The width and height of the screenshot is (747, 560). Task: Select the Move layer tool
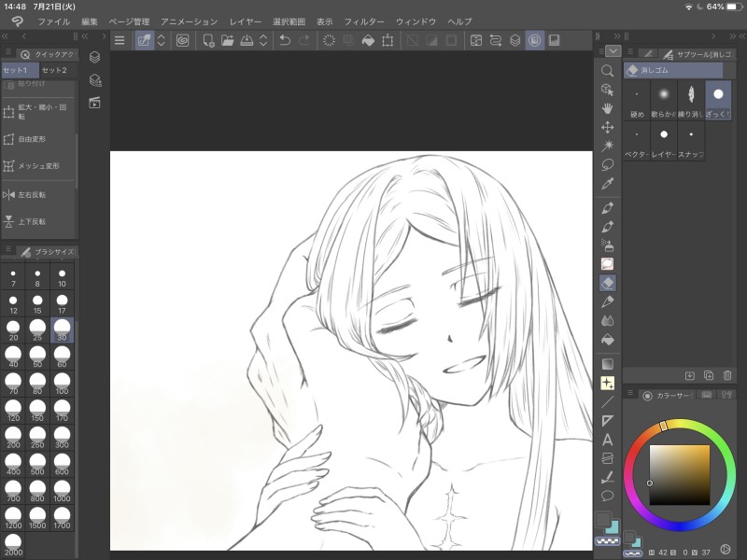pos(607,127)
